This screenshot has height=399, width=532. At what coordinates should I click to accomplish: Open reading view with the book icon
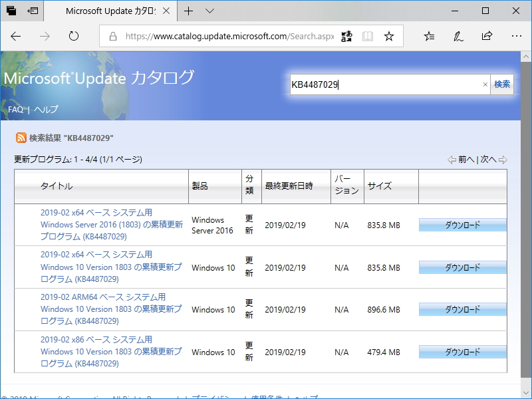pyautogui.click(x=367, y=37)
